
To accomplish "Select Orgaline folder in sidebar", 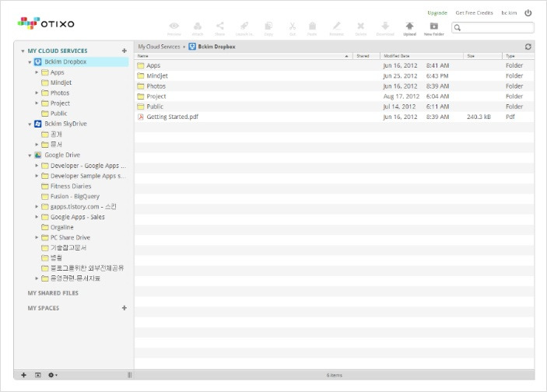I will (62, 227).
